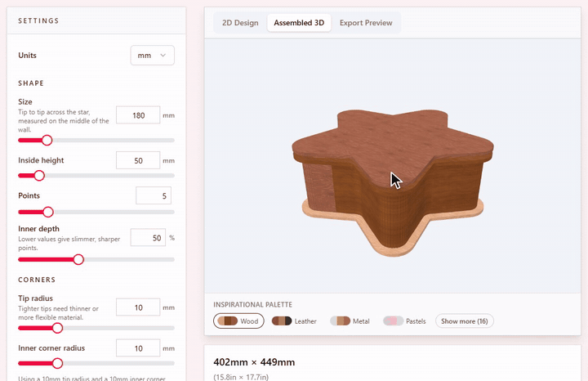The width and height of the screenshot is (588, 381).
Task: Click the Tip radius input field
Action: point(138,307)
